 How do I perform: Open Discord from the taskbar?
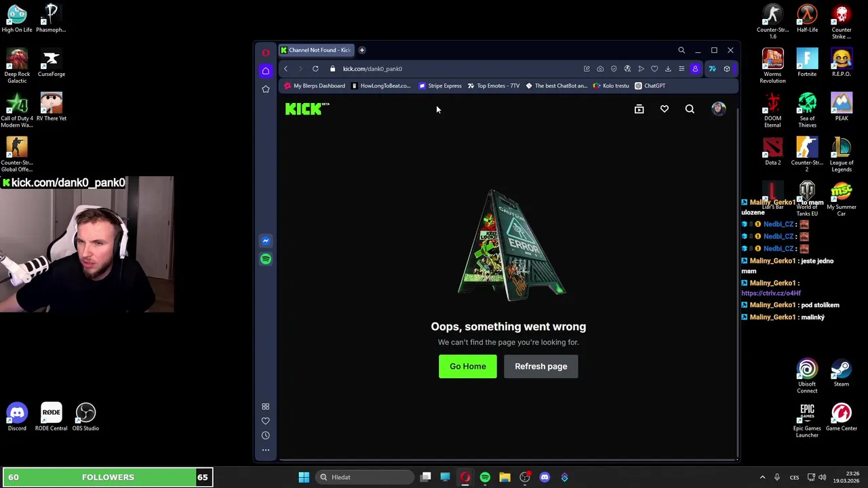545,477
